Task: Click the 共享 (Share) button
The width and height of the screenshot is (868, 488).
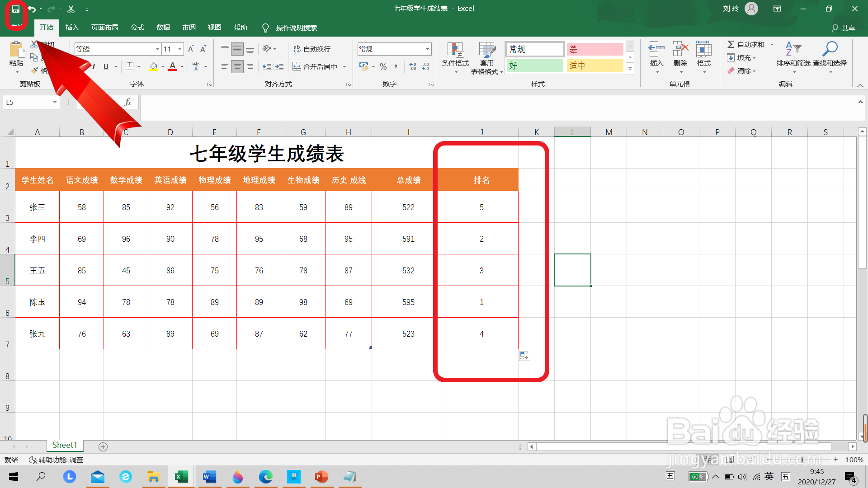Action: 844,28
